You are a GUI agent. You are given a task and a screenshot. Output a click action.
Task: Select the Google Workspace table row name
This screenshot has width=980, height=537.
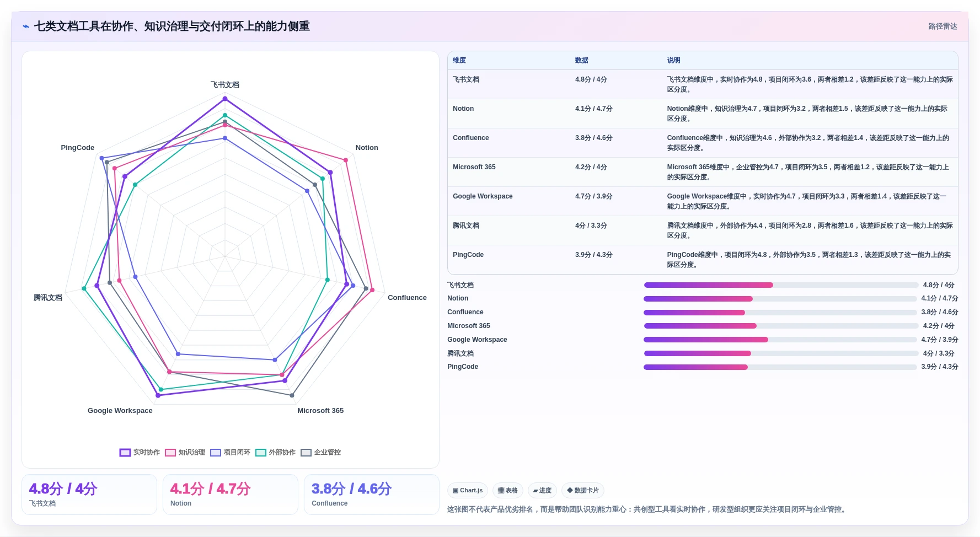pyautogui.click(x=483, y=196)
